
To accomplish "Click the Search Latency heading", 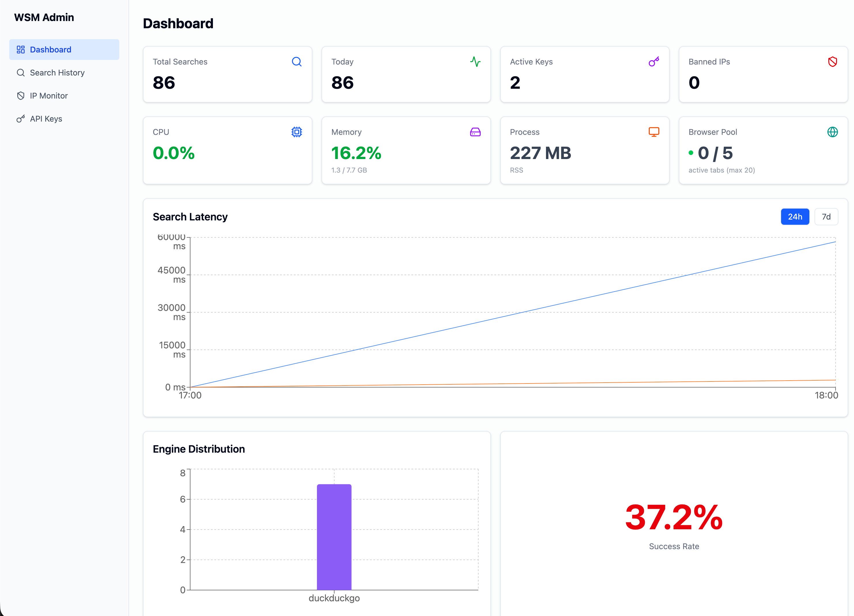I will coord(190,217).
